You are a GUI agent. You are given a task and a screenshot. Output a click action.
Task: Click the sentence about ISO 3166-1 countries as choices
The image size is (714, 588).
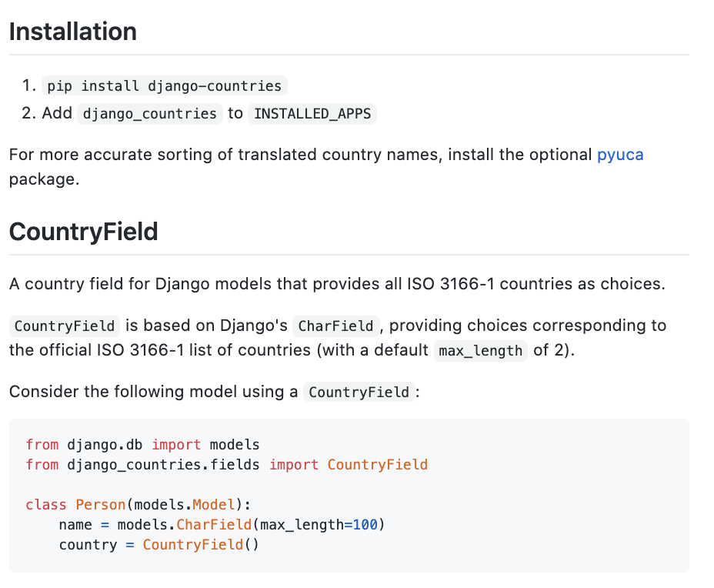point(337,284)
